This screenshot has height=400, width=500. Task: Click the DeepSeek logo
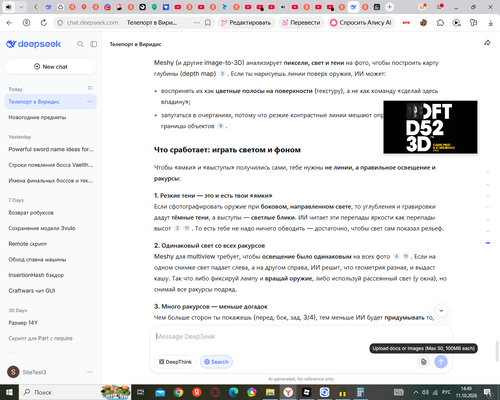click(34, 44)
